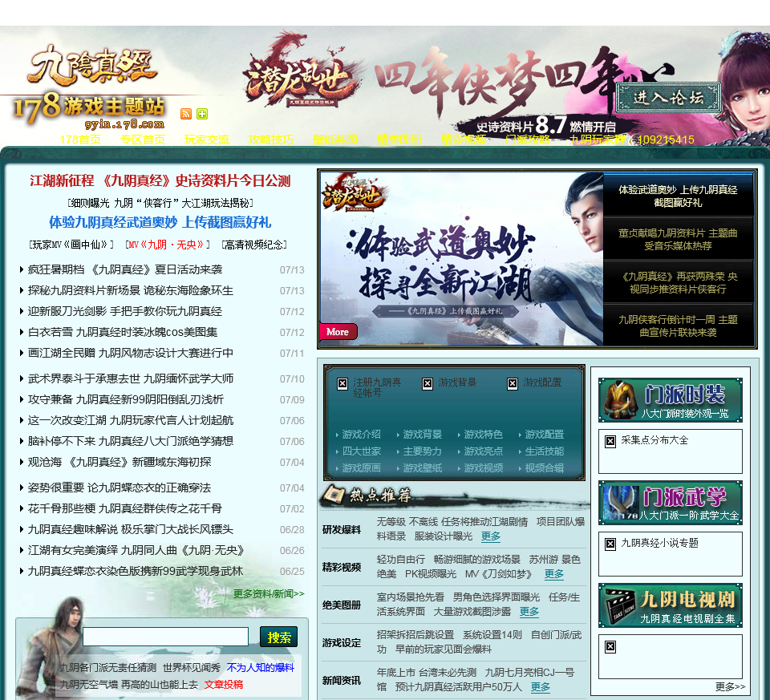Open the 攻略技巧 nav item
The height and width of the screenshot is (700, 770).
pyautogui.click(x=271, y=140)
